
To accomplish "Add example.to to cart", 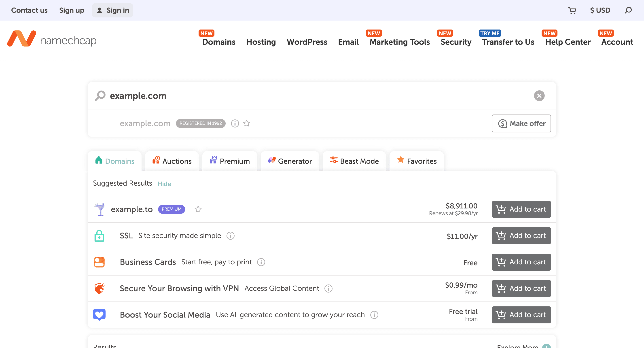I will tap(521, 209).
